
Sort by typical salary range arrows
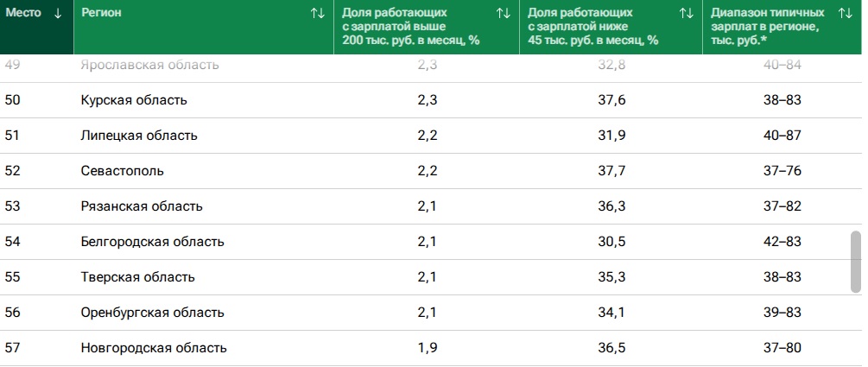point(846,13)
